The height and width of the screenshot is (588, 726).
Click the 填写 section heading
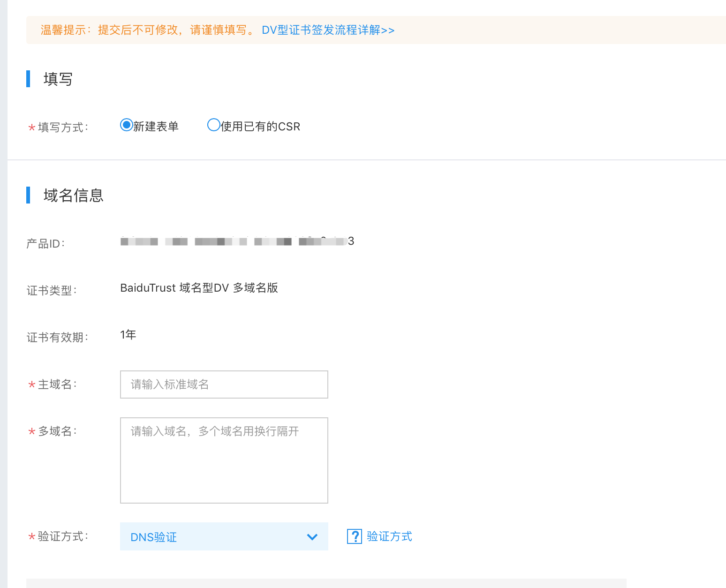click(x=58, y=79)
